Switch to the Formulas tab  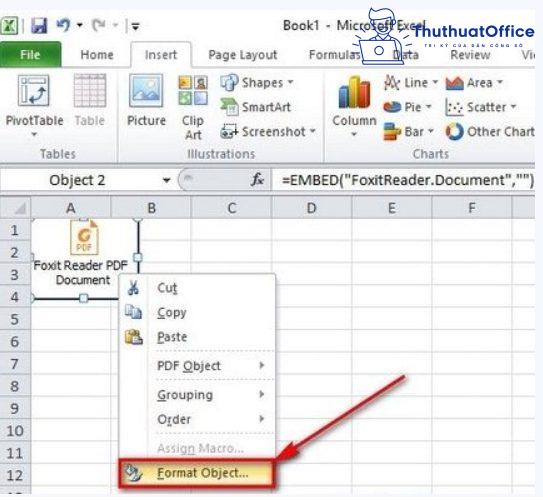(335, 55)
